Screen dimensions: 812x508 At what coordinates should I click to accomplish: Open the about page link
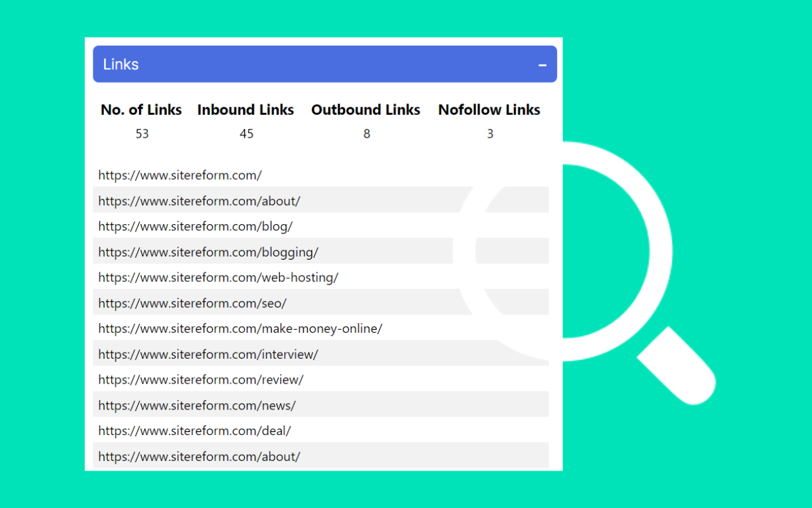coord(199,201)
